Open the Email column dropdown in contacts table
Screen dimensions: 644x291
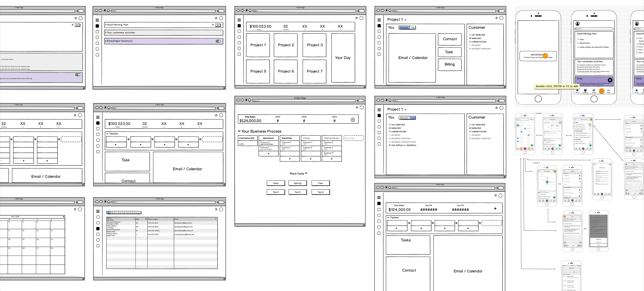pyautogui.click(x=216, y=219)
